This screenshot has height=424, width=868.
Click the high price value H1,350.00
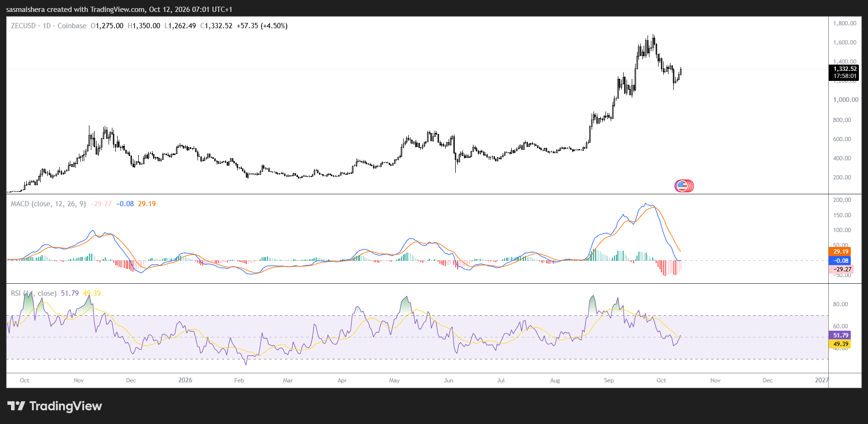(144, 26)
